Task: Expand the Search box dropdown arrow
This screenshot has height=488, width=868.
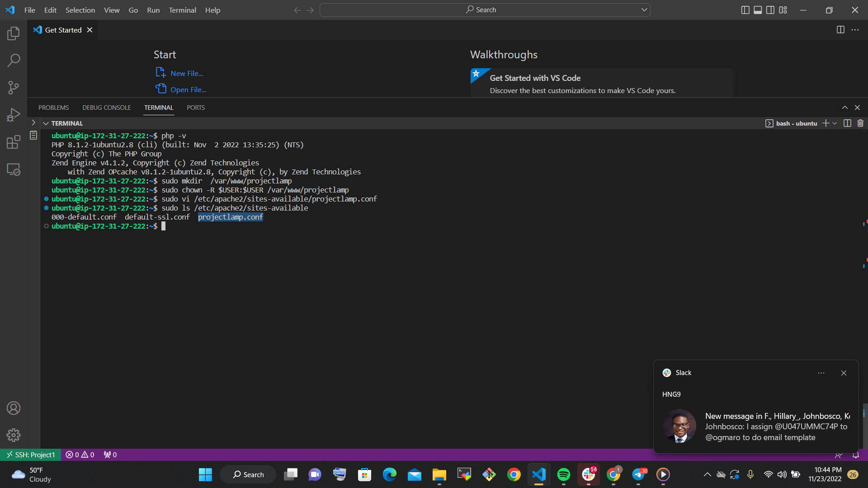Action: [x=644, y=9]
